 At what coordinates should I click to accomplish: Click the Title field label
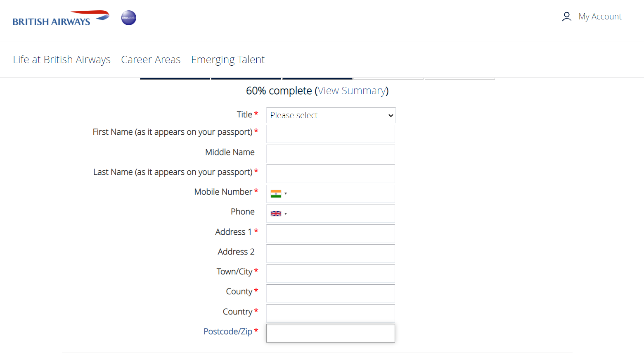coord(244,114)
